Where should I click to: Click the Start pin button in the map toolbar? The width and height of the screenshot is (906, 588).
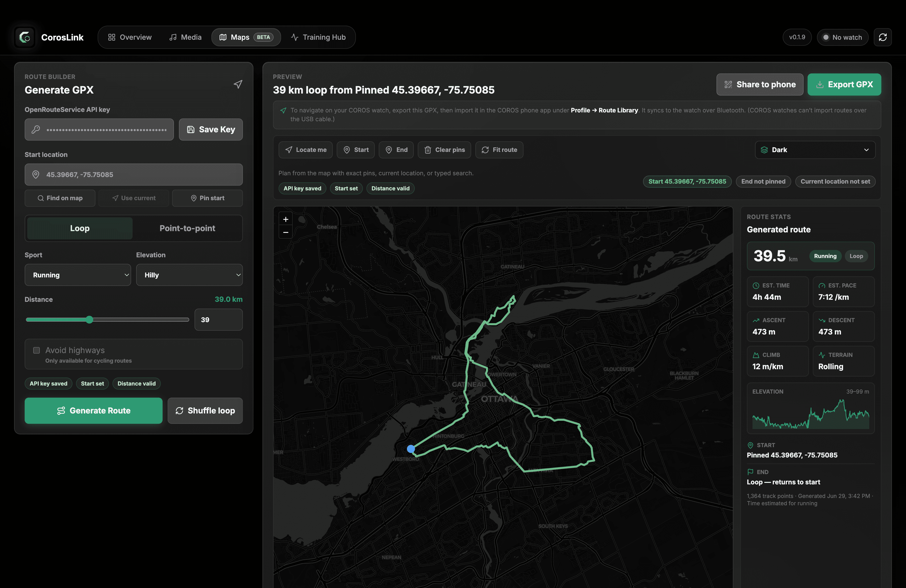click(x=356, y=150)
